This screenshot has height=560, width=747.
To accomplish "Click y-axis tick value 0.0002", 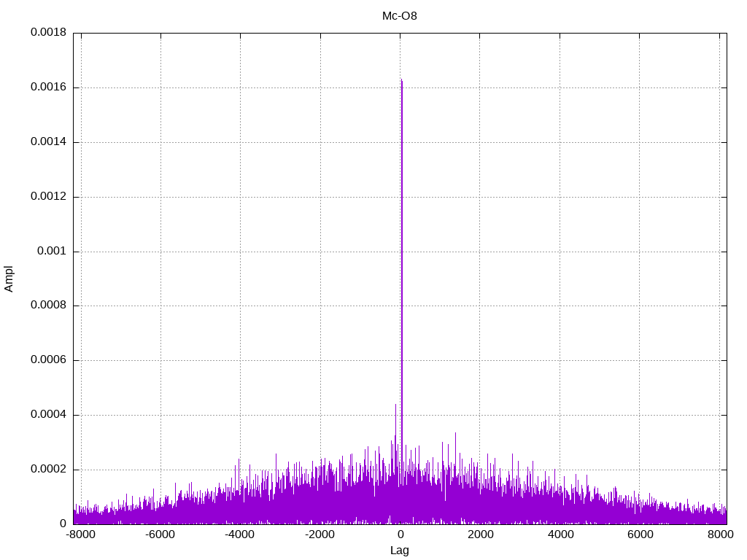I will [49, 470].
